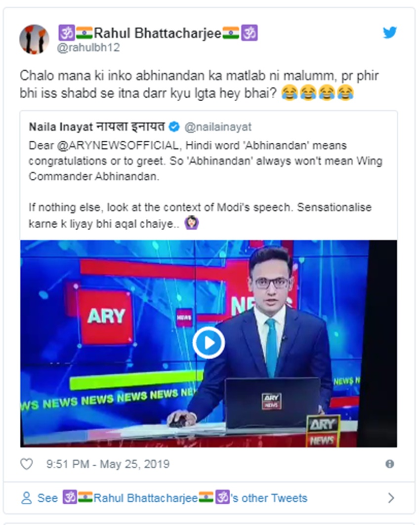Open the 9:51 PM - May 25, 2019 timestamp
This screenshot has height=525, width=420.
[x=108, y=464]
